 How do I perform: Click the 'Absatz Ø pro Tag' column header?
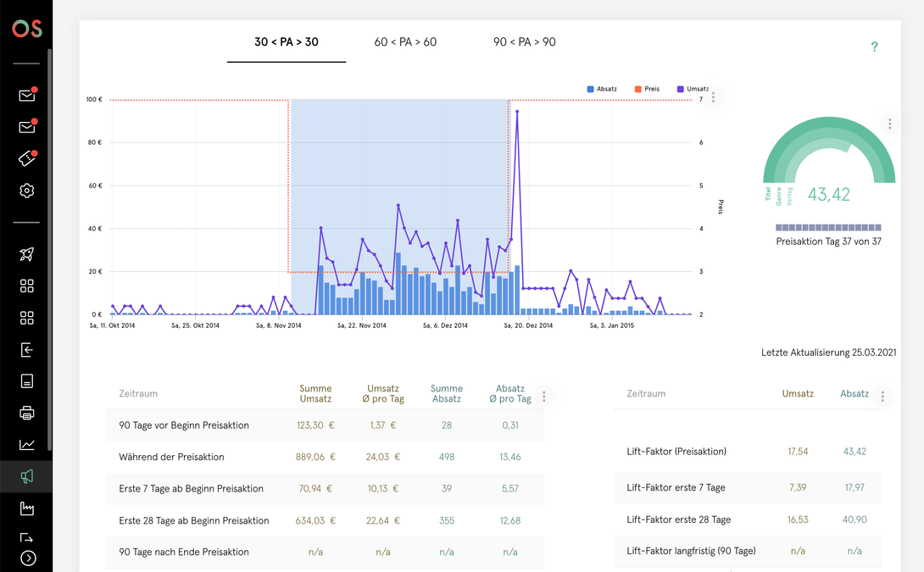pyautogui.click(x=510, y=393)
